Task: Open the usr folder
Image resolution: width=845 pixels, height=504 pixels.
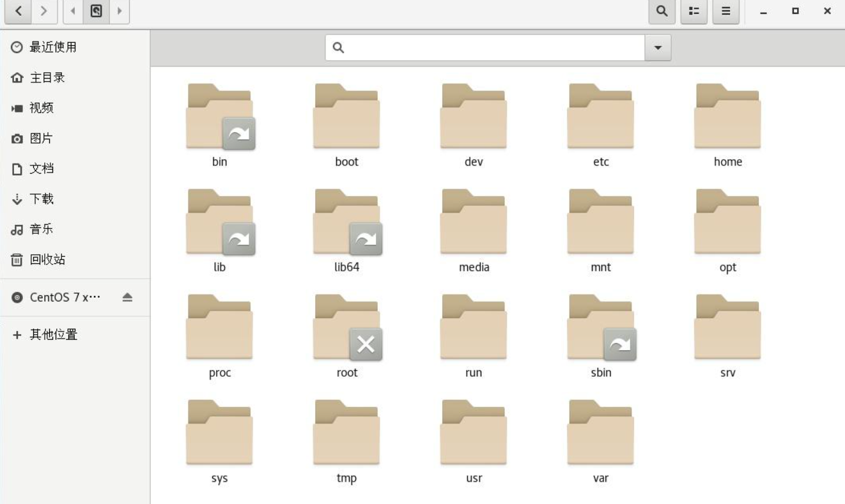Action: 474,434
